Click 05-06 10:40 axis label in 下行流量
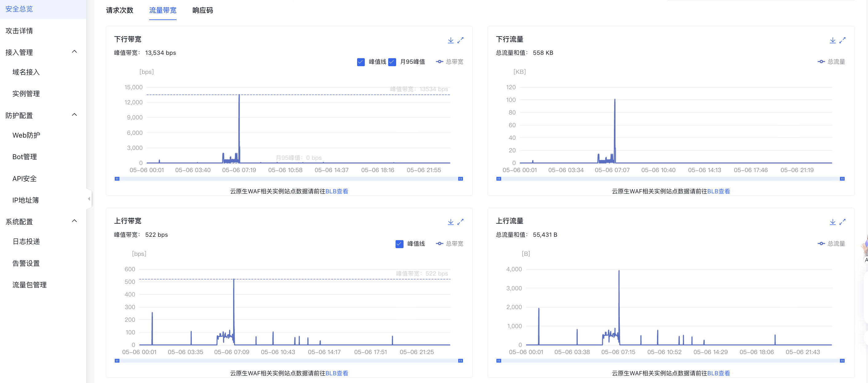The width and height of the screenshot is (868, 383). pos(658,170)
